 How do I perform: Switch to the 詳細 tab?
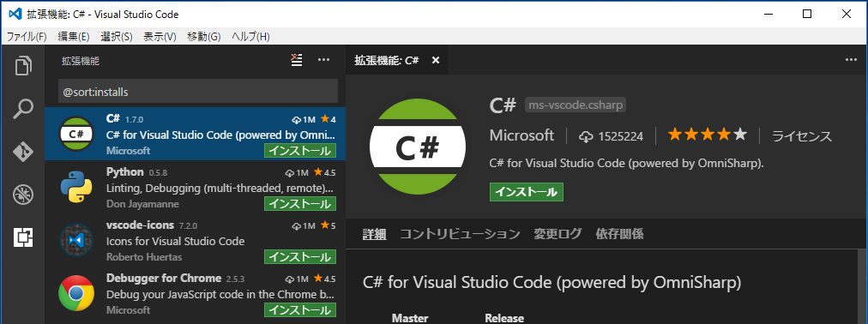tap(374, 234)
